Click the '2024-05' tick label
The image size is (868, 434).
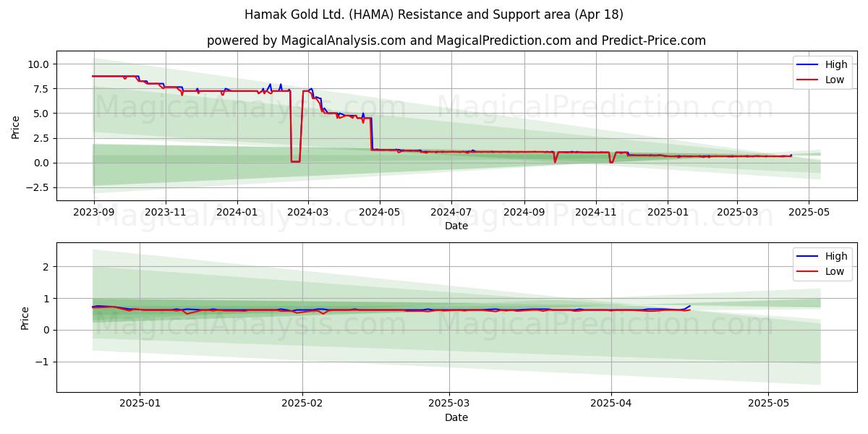(380, 211)
